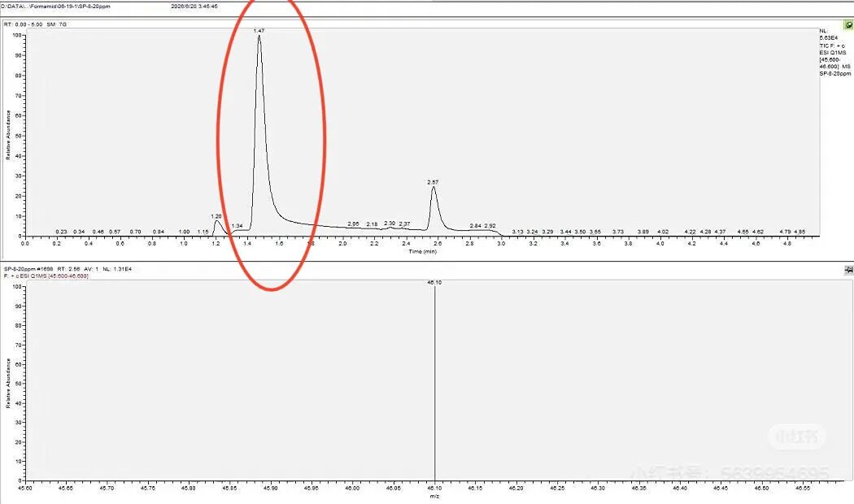Click the 46.00 tick on m/z axis
854x504 pixels.
coord(352,489)
